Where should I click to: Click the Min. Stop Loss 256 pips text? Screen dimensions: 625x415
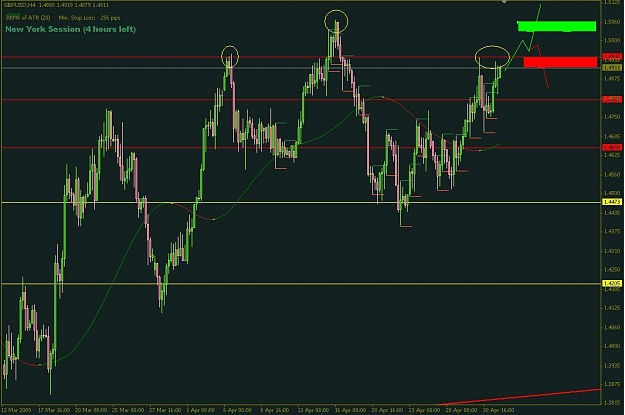[89, 18]
